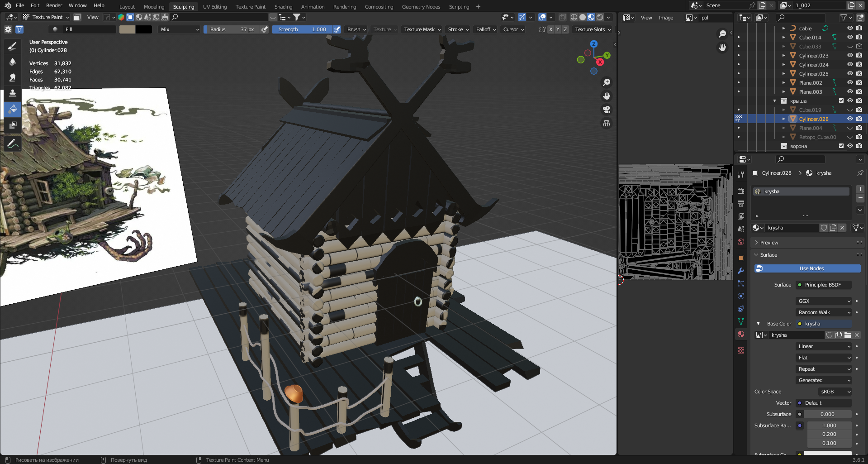Toggle the крыша collection exclude checkbox

tap(841, 101)
